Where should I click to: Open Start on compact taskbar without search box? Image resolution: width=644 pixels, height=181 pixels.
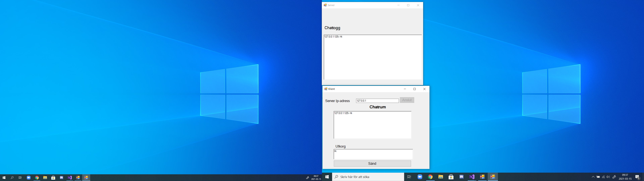click(x=4, y=178)
